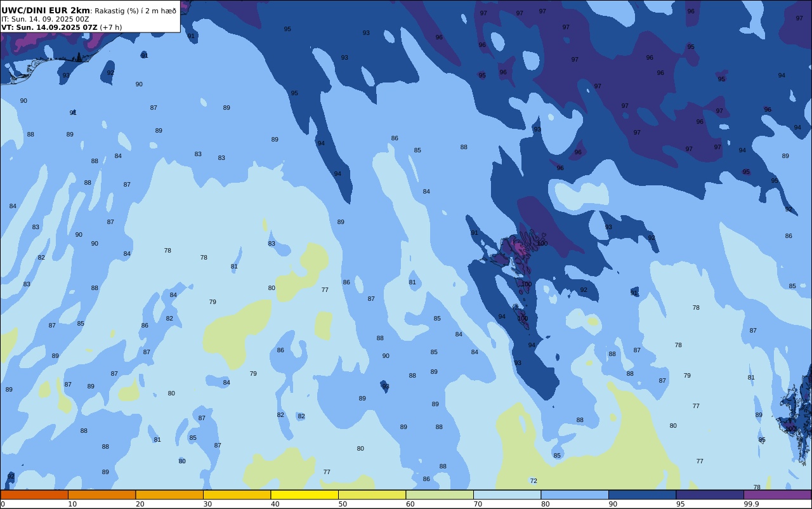This screenshot has height=509, width=812.
Task: Click the 'IT: Sun. 14. 09. 2025 00Z' line
Action: 45,19
